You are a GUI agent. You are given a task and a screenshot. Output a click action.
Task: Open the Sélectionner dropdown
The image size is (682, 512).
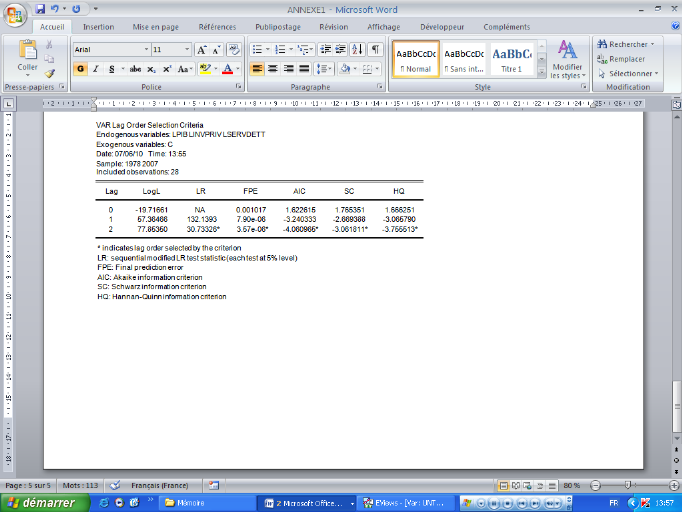point(628,74)
